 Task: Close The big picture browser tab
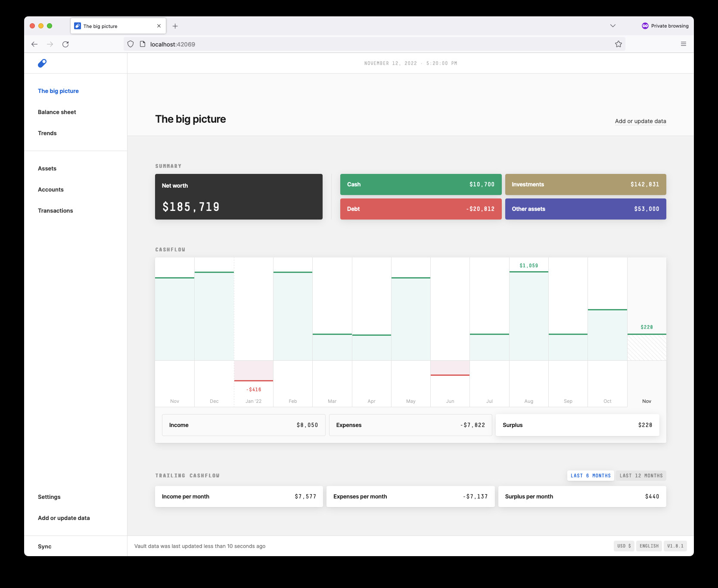click(x=159, y=26)
